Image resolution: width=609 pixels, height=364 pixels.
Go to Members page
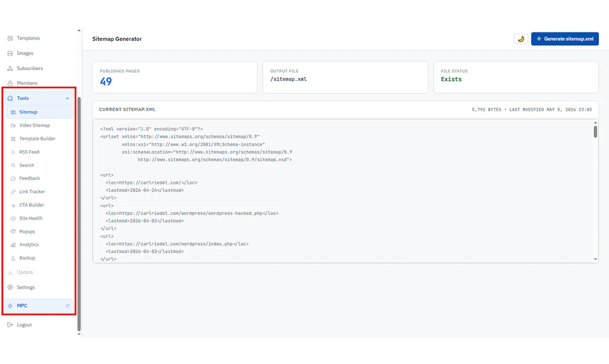(27, 83)
